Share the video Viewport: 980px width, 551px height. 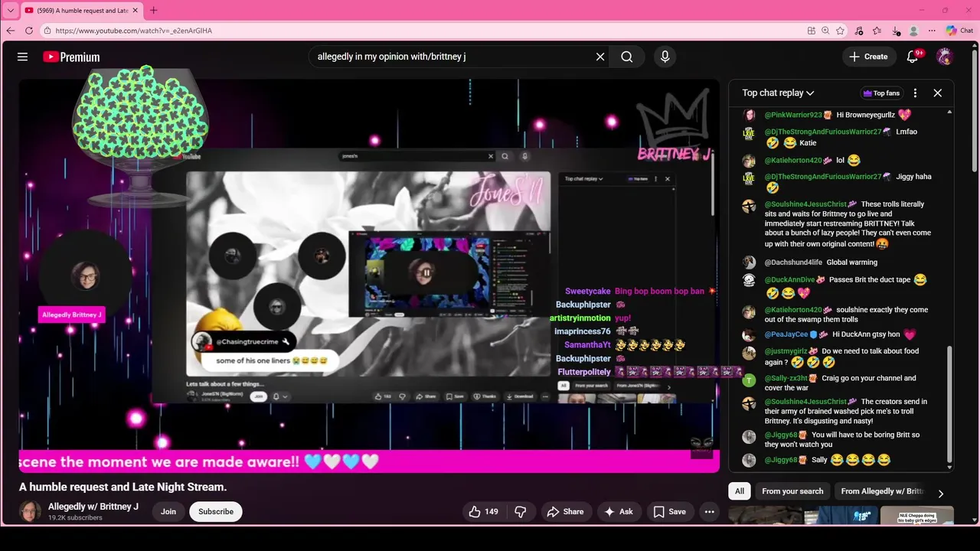[x=565, y=511]
